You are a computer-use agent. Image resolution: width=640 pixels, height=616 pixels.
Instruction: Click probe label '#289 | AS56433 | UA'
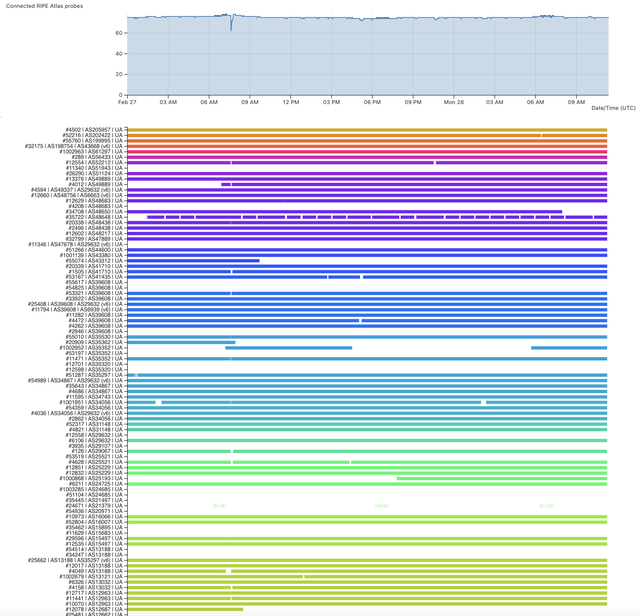tap(97, 157)
